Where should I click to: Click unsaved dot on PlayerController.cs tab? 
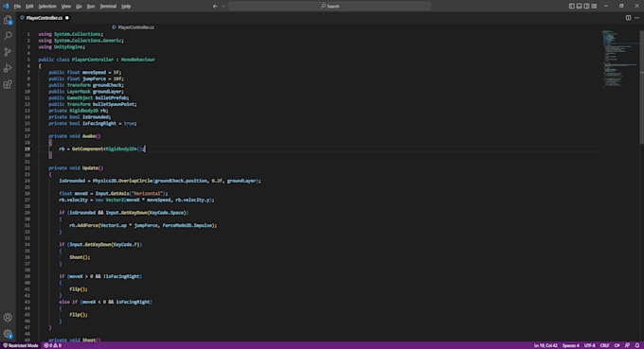point(67,18)
